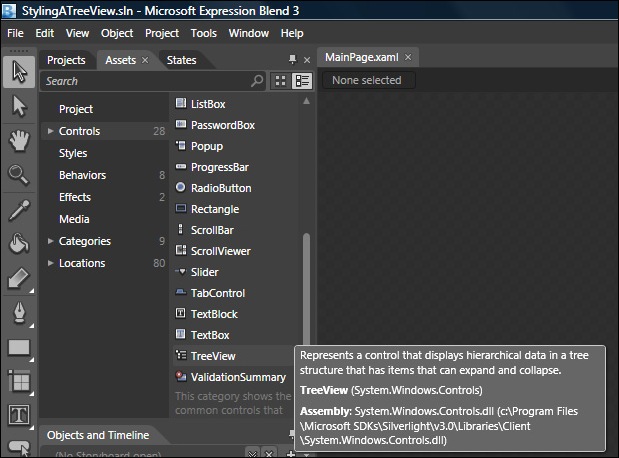Expand the Locations tree arrow
Screen dimensions: 619x458
(x=50, y=263)
